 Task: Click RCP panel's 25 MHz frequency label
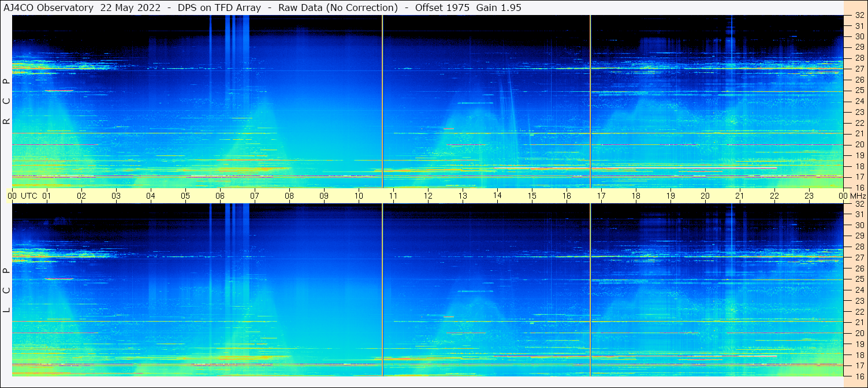click(x=859, y=91)
